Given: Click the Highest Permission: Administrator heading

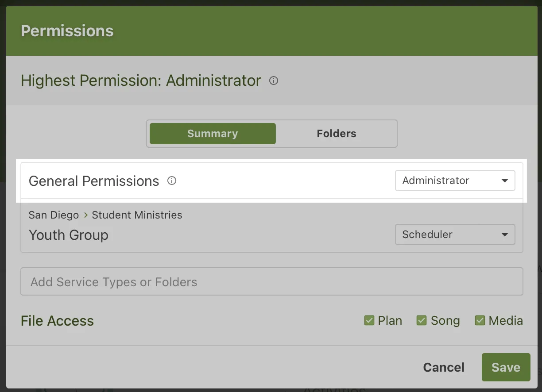Looking at the screenshot, I should (x=141, y=81).
